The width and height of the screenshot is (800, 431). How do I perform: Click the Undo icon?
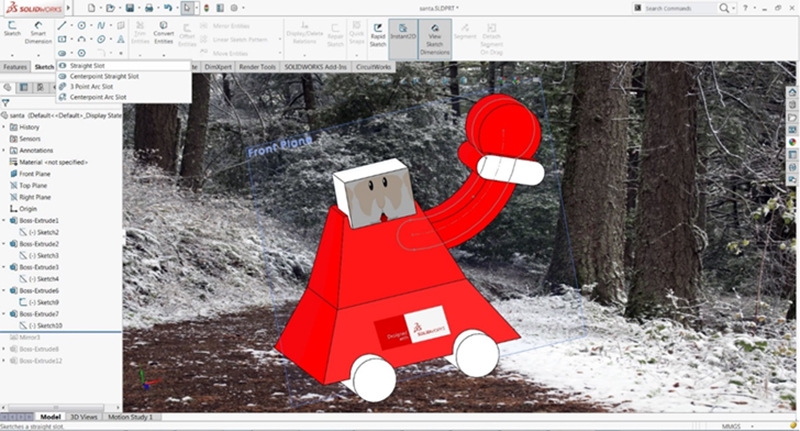(x=168, y=8)
